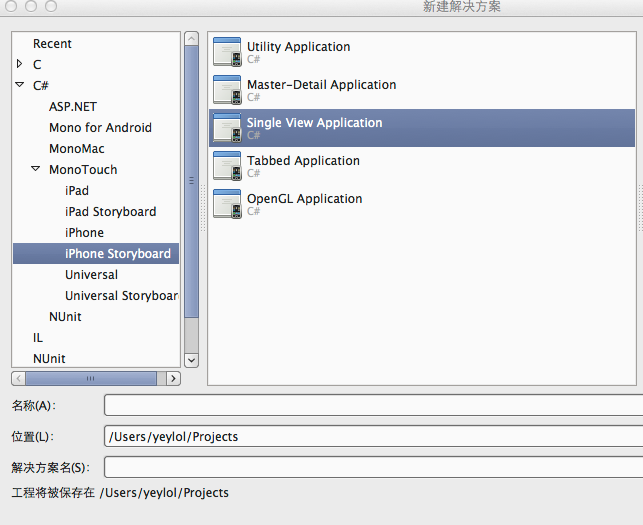
Task: Click the Master-Detail Application template icon
Action: point(227,90)
